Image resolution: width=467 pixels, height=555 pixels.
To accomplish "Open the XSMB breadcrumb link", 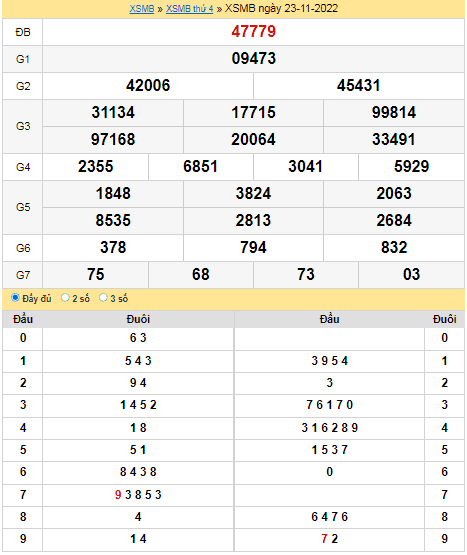I will 142,8.
